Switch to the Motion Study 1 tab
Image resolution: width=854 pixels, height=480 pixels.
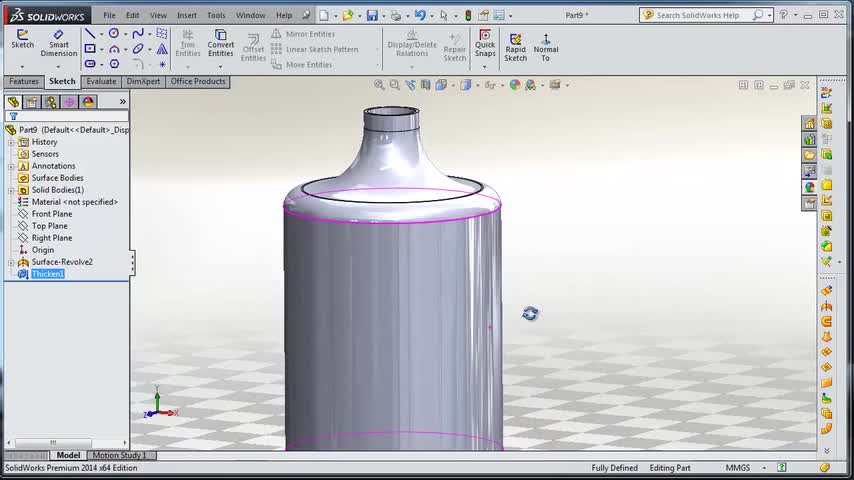pos(120,455)
